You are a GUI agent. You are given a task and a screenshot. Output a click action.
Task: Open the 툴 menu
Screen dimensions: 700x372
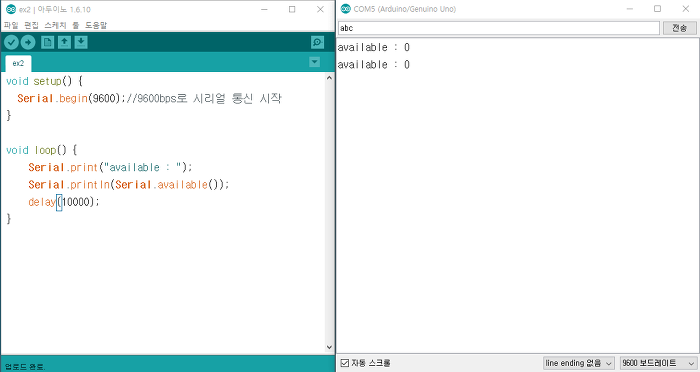pyautogui.click(x=76, y=25)
